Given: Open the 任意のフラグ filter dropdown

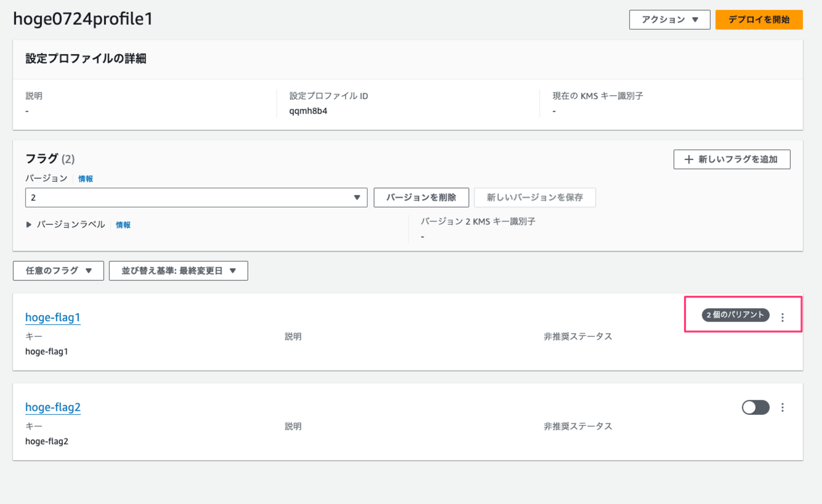Looking at the screenshot, I should coord(58,271).
